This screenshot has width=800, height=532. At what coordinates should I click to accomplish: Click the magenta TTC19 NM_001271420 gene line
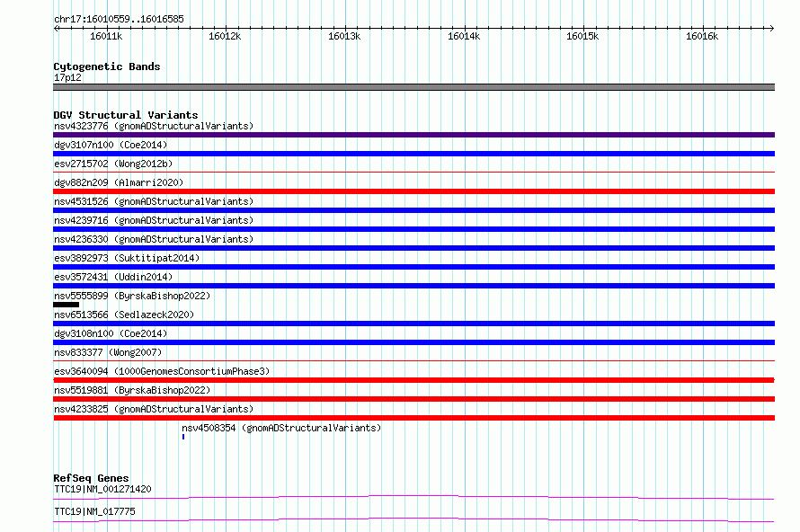pyautogui.click(x=413, y=497)
